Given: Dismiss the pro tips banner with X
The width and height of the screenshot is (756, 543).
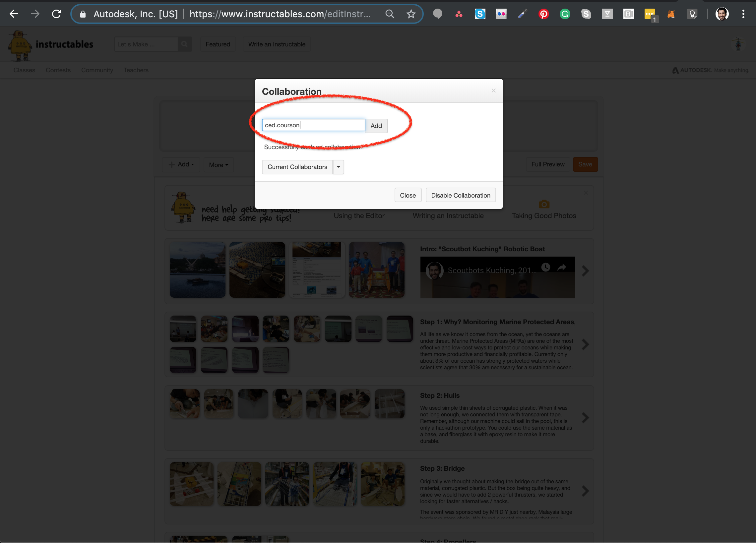Looking at the screenshot, I should [x=586, y=193].
